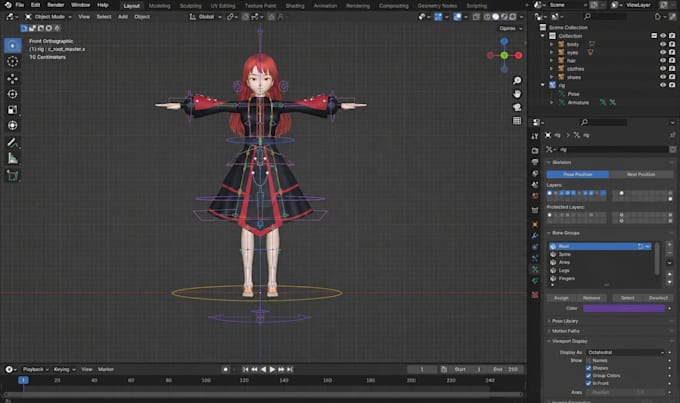Enable the Names show checkbox
Image resolution: width=680 pixels, height=403 pixels.
tap(588, 361)
